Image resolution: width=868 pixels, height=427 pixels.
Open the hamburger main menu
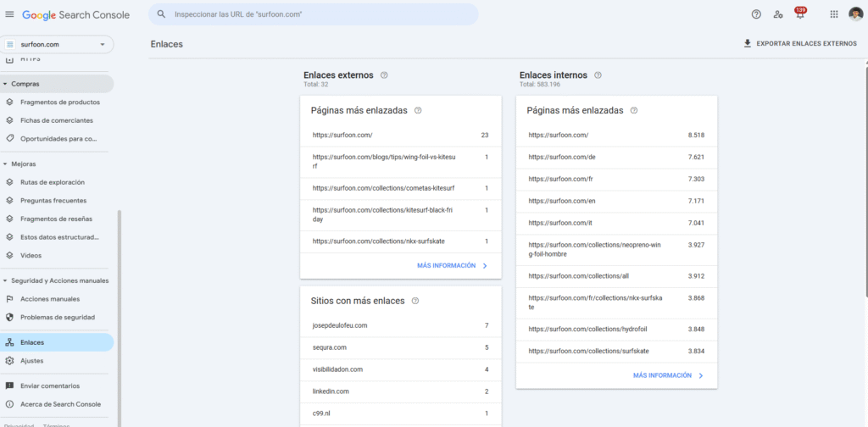pos(10,14)
